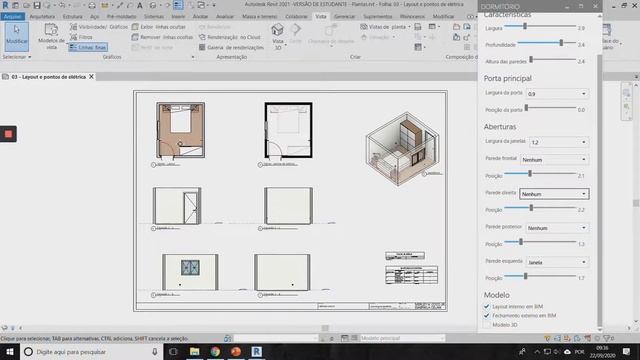Image resolution: width=640 pixels, height=360 pixels.
Task: Open the Largura da janela dropdown
Action: [559, 142]
